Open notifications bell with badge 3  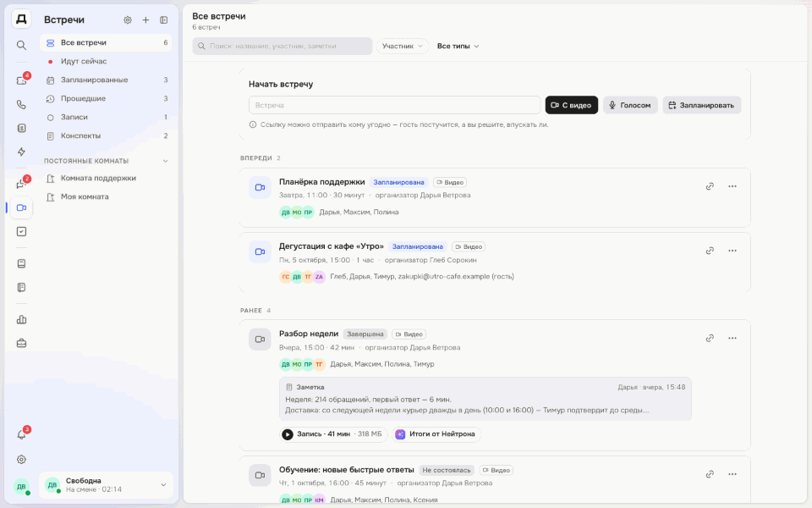pos(21,434)
